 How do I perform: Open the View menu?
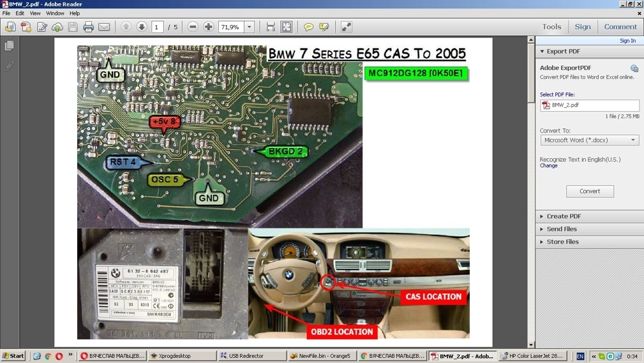click(x=35, y=13)
